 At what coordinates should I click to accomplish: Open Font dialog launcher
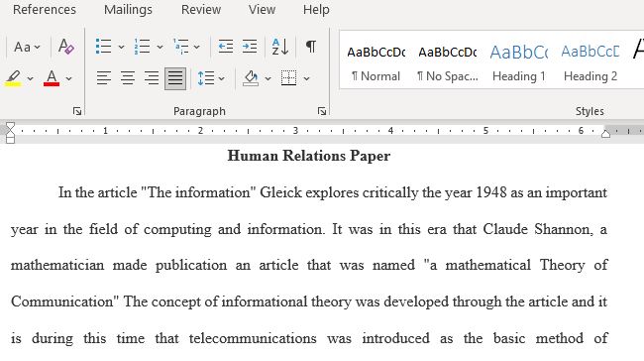(77, 111)
